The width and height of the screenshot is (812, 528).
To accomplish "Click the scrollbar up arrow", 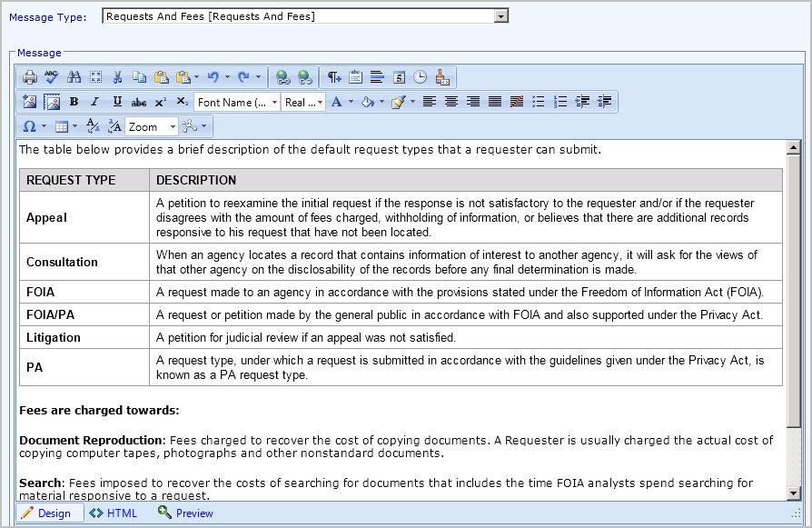I will 793,148.
